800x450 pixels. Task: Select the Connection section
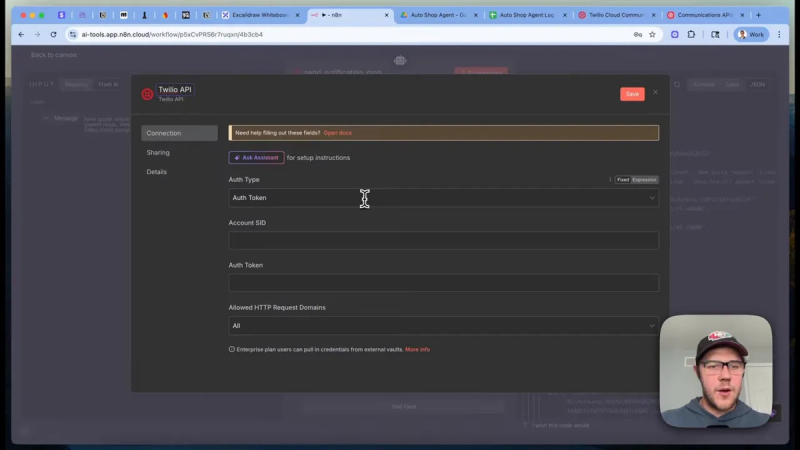coord(179,133)
